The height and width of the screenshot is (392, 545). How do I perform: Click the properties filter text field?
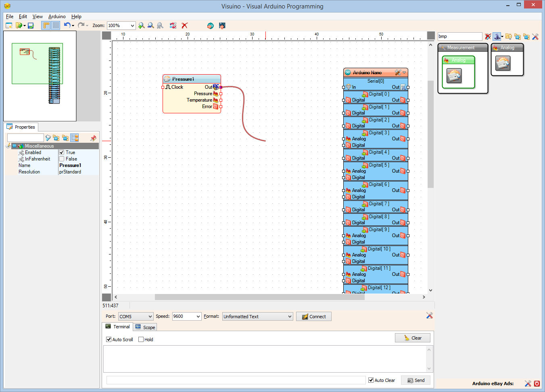point(25,138)
